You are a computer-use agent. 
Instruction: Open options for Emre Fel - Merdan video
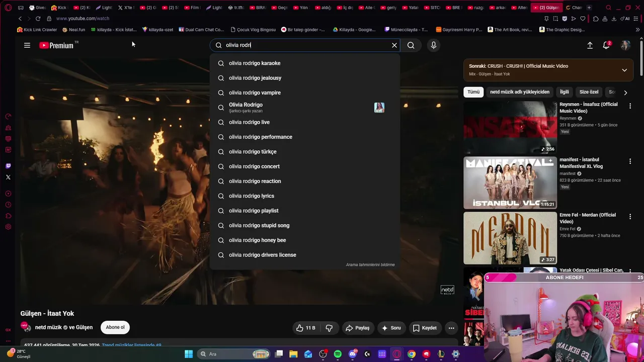630,217
